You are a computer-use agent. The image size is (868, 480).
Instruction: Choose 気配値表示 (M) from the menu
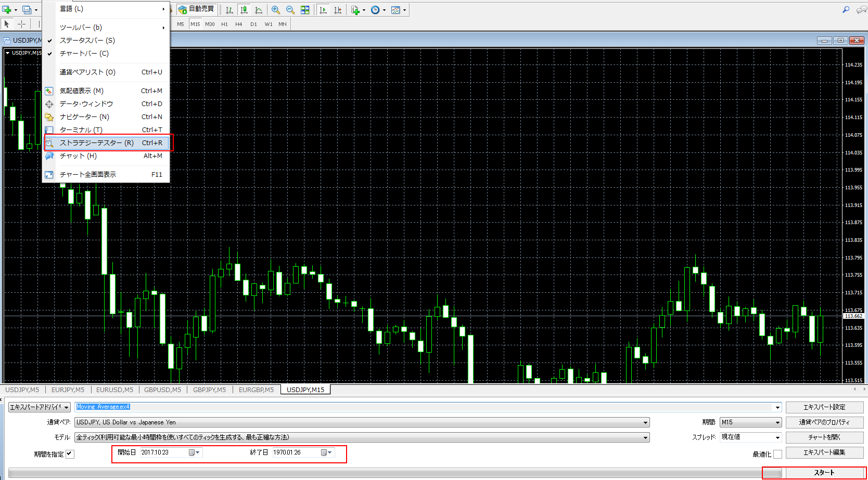(106, 91)
